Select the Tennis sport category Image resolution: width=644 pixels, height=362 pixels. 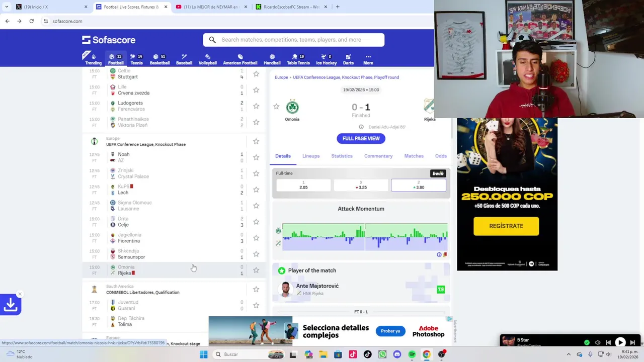coord(136,59)
